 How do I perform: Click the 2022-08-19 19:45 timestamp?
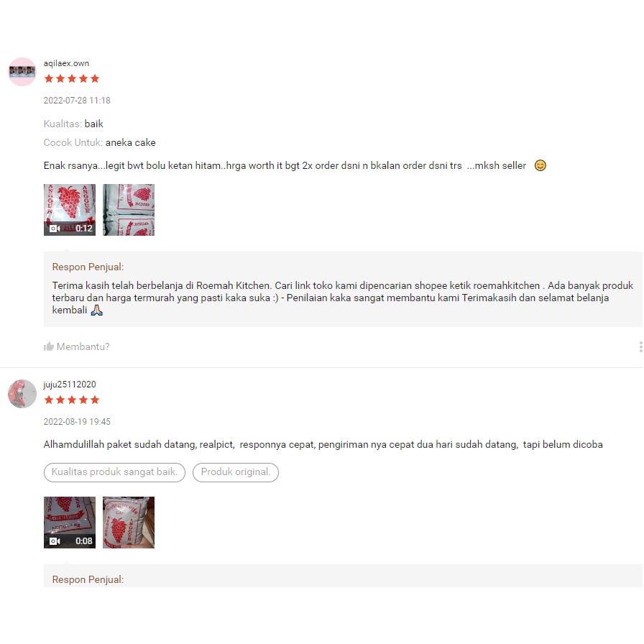click(77, 422)
